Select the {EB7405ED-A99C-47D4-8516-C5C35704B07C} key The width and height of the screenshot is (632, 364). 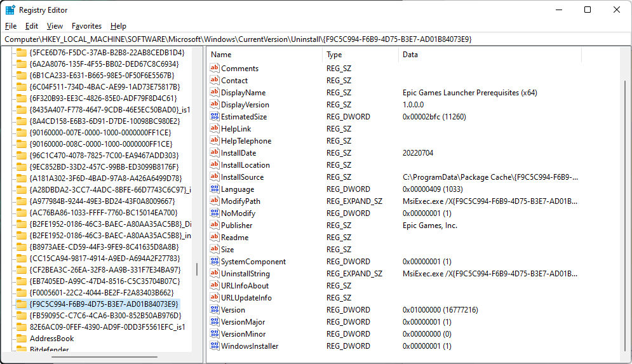(x=105, y=281)
